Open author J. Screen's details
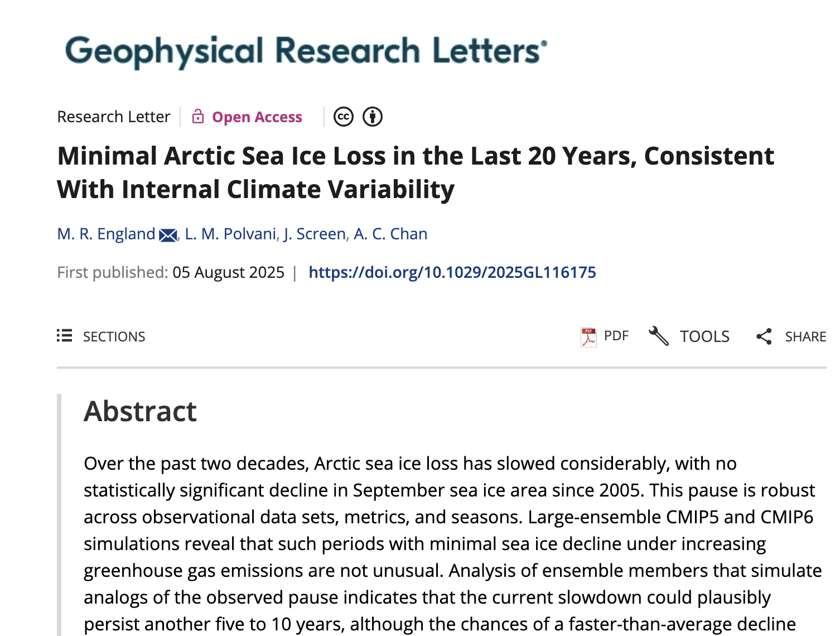 (315, 234)
